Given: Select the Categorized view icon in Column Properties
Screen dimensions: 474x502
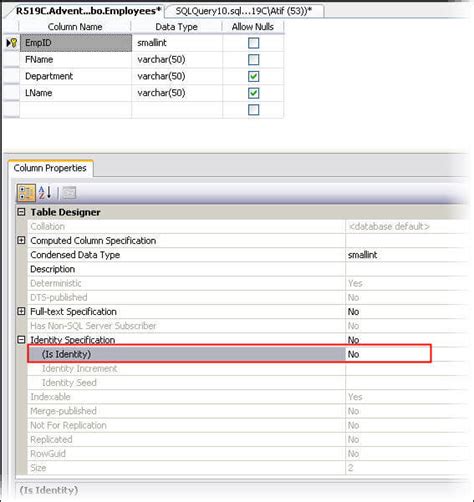Looking at the screenshot, I should coord(26,193).
